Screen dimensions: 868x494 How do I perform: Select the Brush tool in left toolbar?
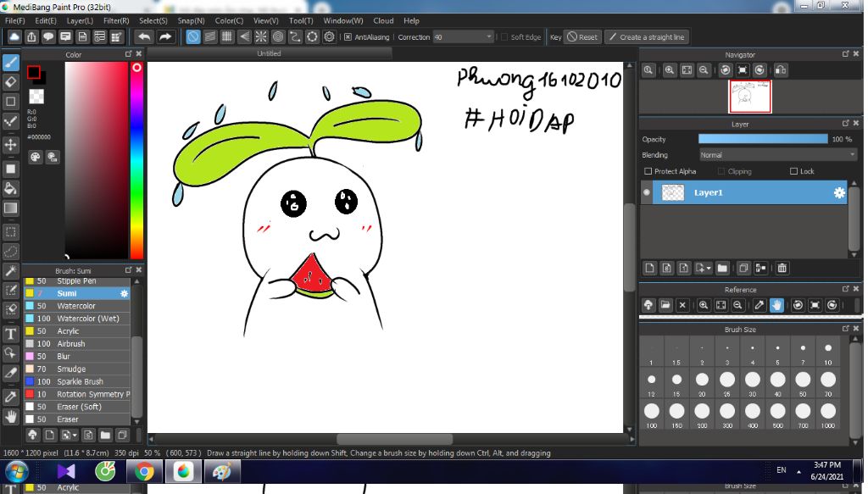[10, 62]
